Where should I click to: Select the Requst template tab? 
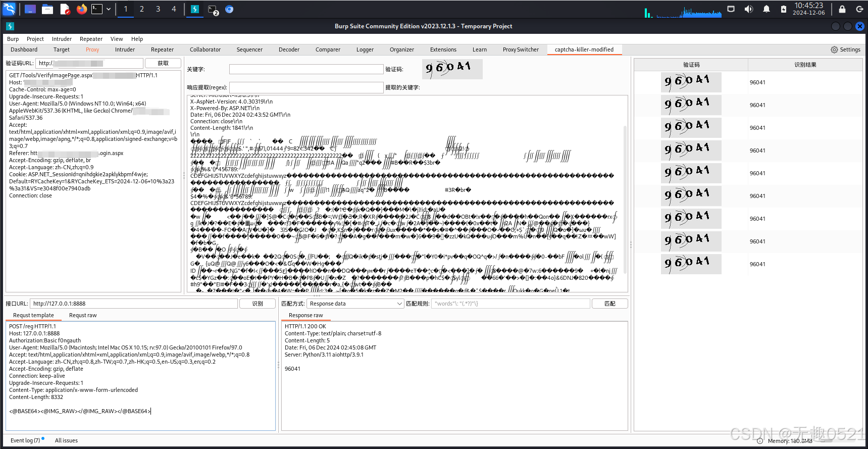33,315
